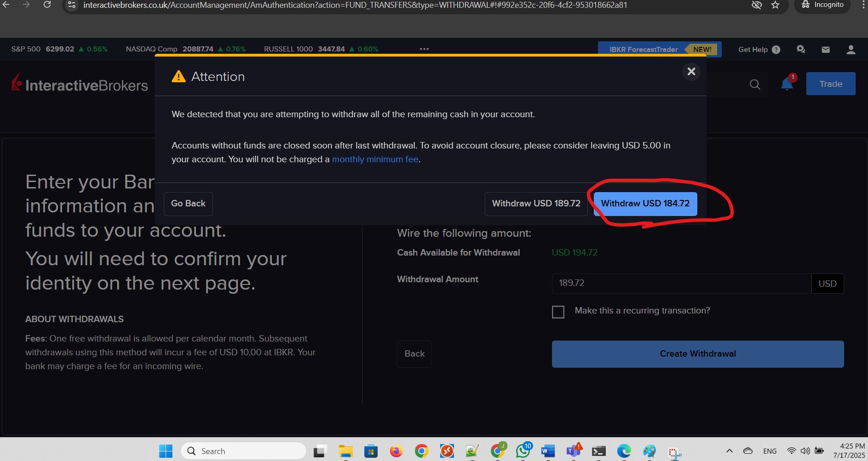Click the Back button below the form
This screenshot has height=461, width=868.
[x=414, y=354]
